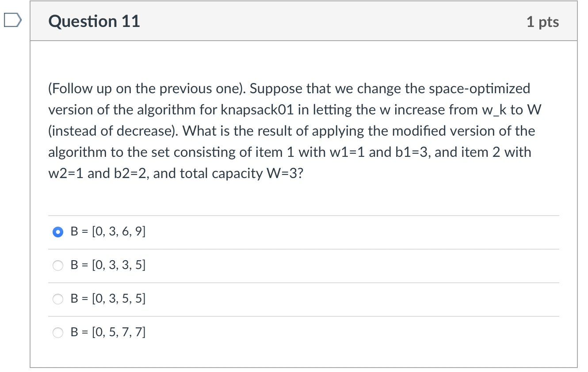Choose the option B = [0, 3, 5, 5]

pos(57,299)
